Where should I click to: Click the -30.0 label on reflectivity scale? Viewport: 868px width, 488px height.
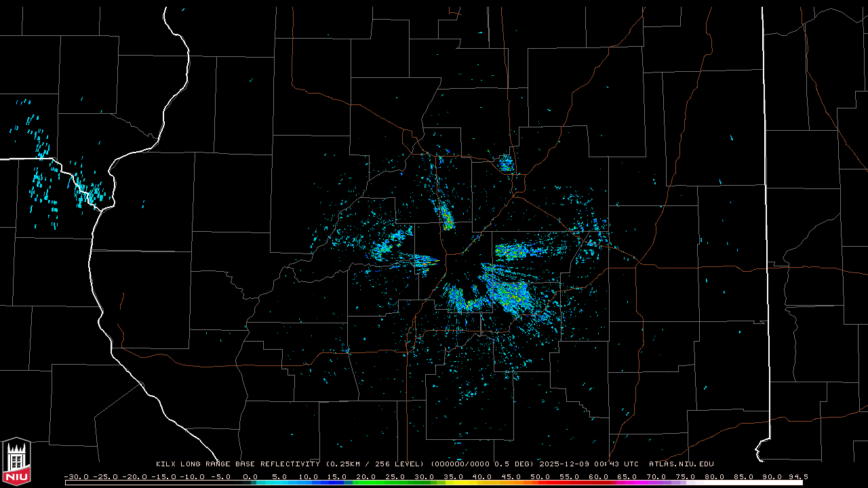77,476
